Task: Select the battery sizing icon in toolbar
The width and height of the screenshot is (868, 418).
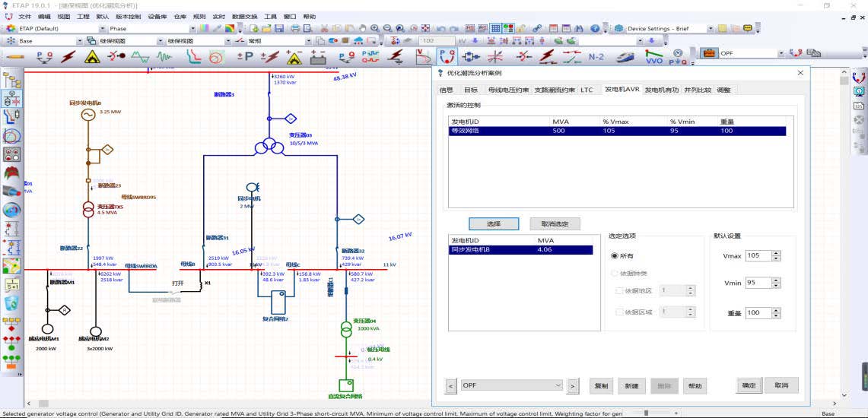Action: 318,56
